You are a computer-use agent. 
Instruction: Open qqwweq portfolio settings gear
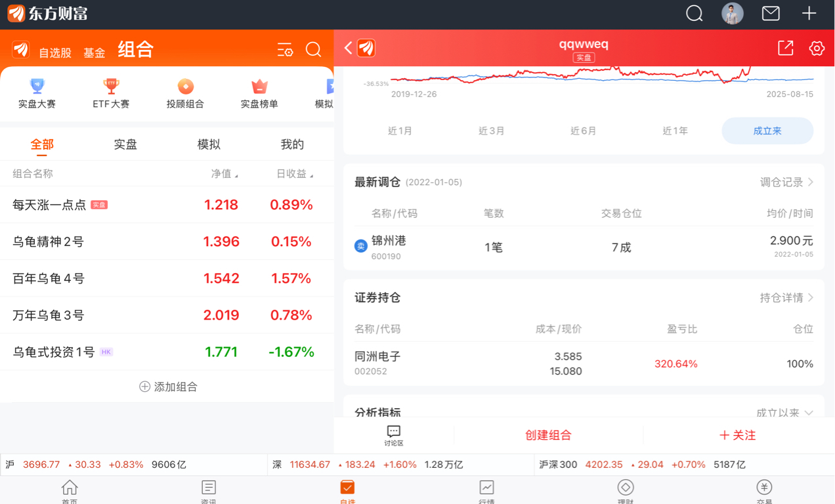[817, 48]
